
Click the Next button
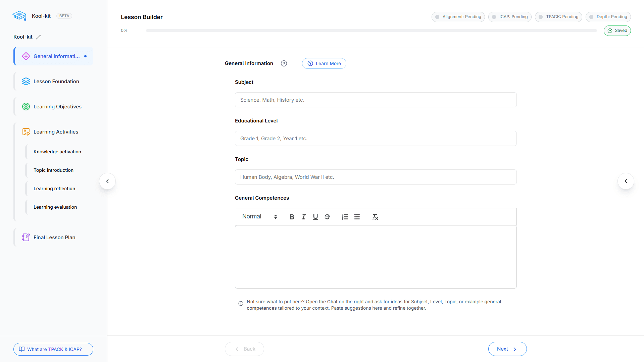coord(507,349)
